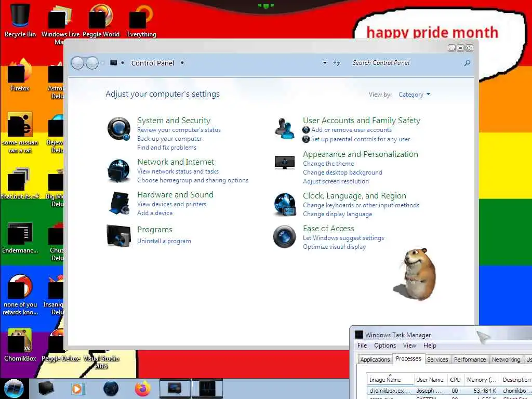Click the Control Panel icon in address bar
Image resolution: width=532 pixels, height=399 pixels.
click(x=114, y=63)
